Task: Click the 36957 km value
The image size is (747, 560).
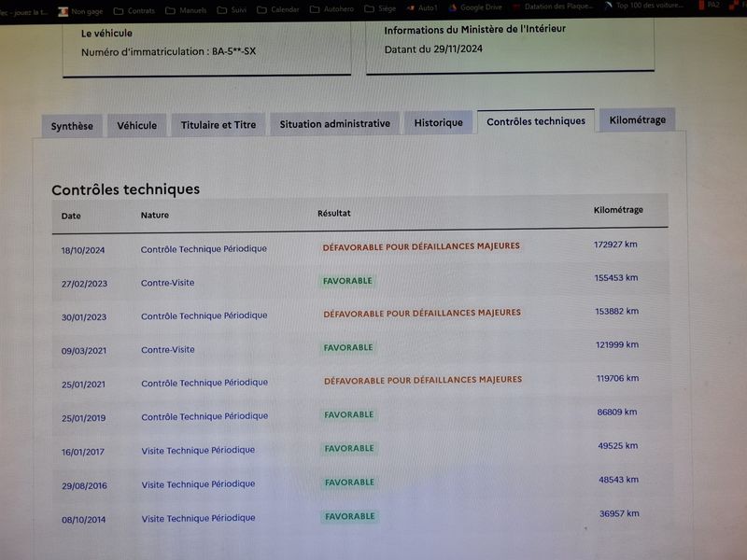Action: [619, 513]
